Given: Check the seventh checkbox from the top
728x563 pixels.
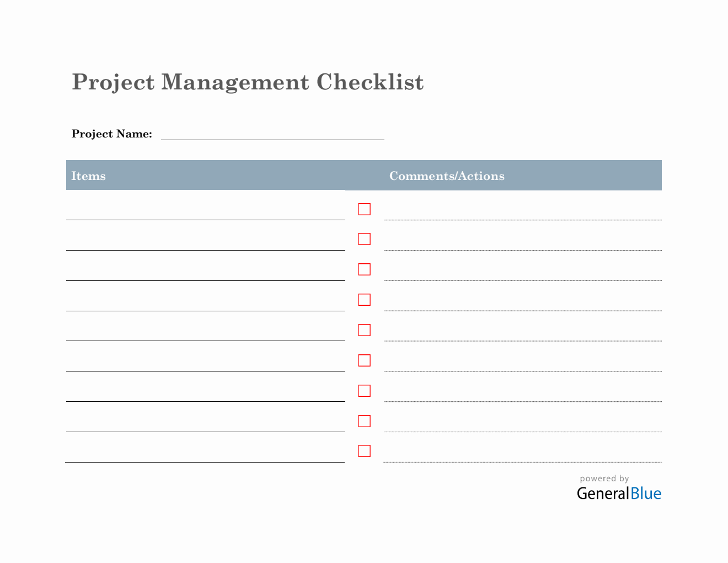Looking at the screenshot, I should [x=364, y=391].
